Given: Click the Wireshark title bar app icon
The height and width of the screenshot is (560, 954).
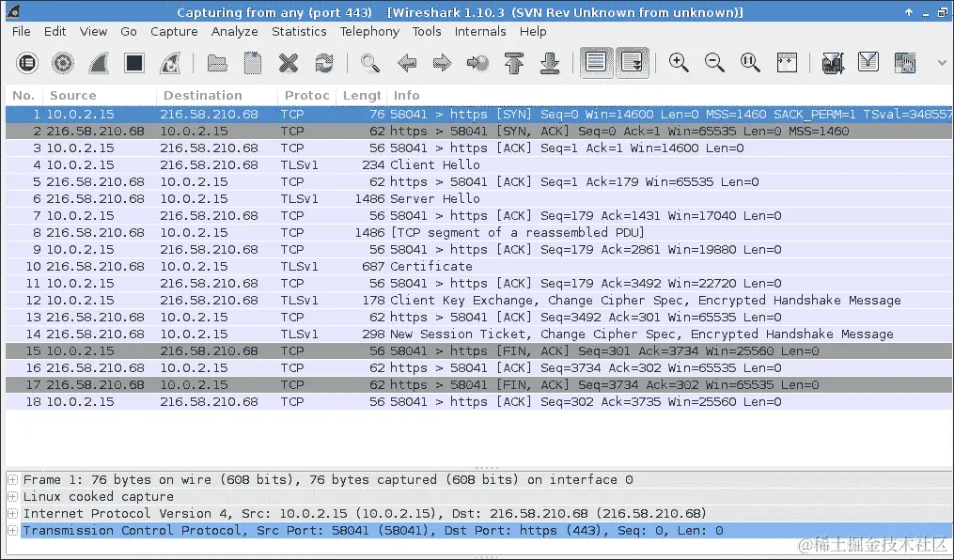Looking at the screenshot, I should pos(13,11).
